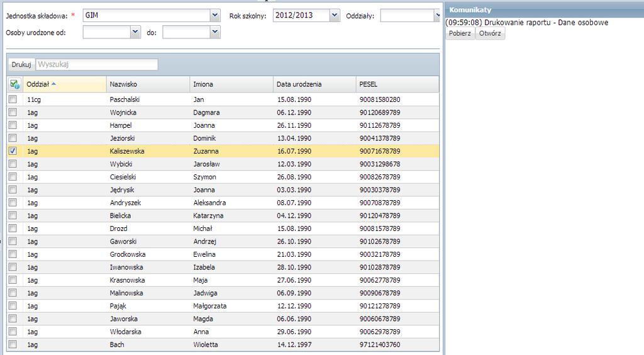
Task: Open the Jednostka składowa dropdown arrow
Action: click(x=215, y=16)
